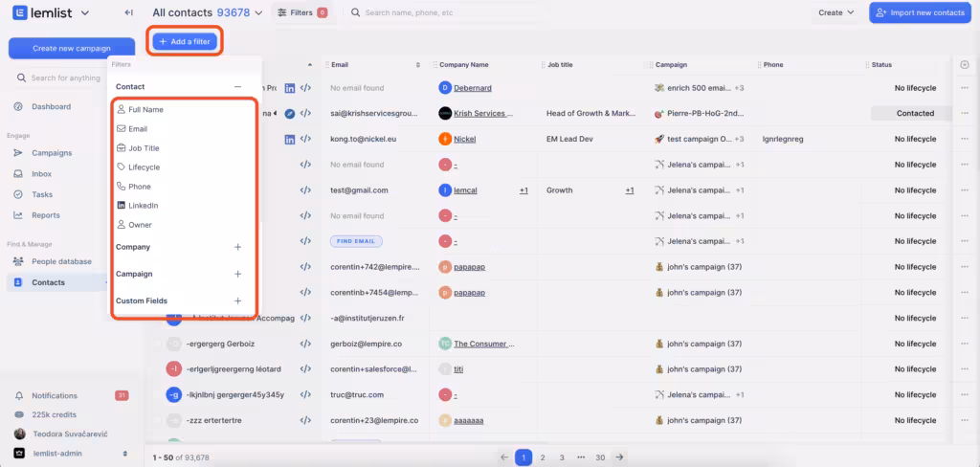The image size is (980, 467).
Task: Expand the Campaign filter section
Action: point(237,274)
